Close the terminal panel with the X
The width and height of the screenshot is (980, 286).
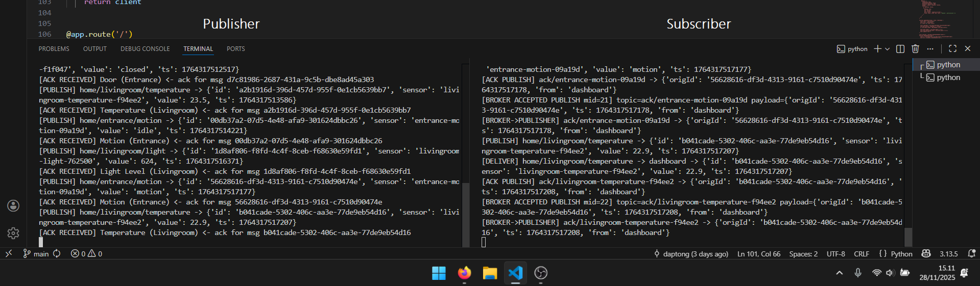(x=968, y=48)
